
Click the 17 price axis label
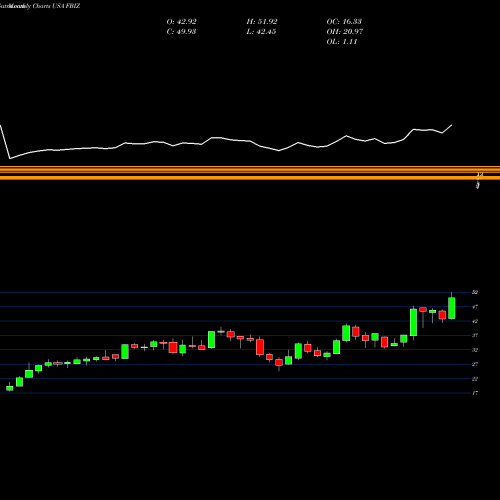pyautogui.click(x=475, y=393)
